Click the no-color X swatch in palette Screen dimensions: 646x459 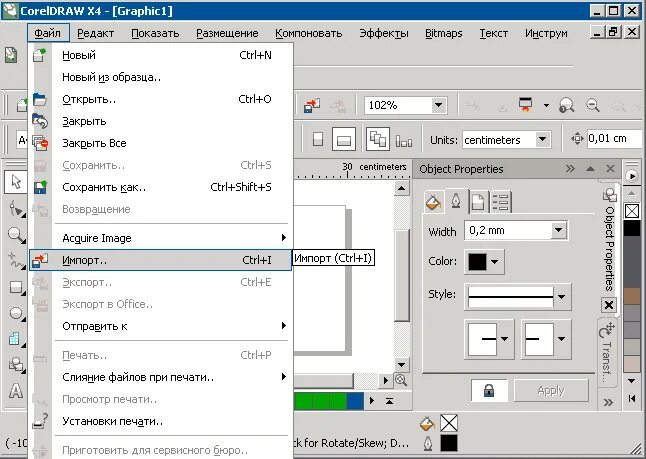pyautogui.click(x=632, y=211)
